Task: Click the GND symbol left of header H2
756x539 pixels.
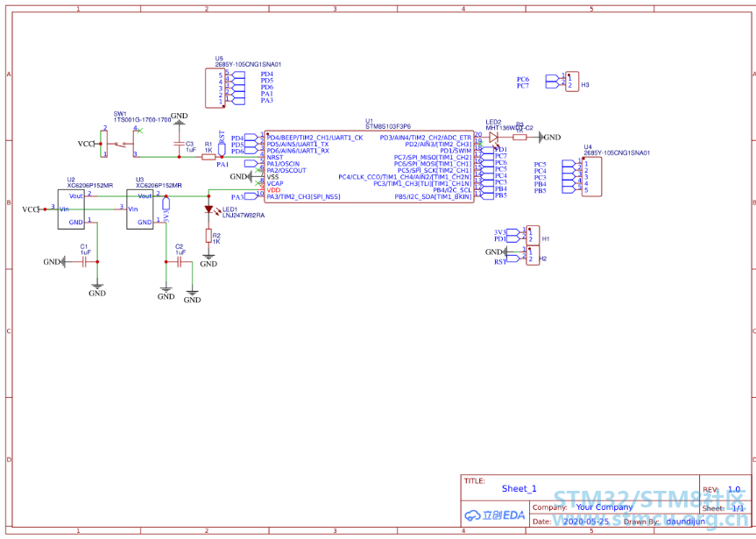Action: coord(496,252)
